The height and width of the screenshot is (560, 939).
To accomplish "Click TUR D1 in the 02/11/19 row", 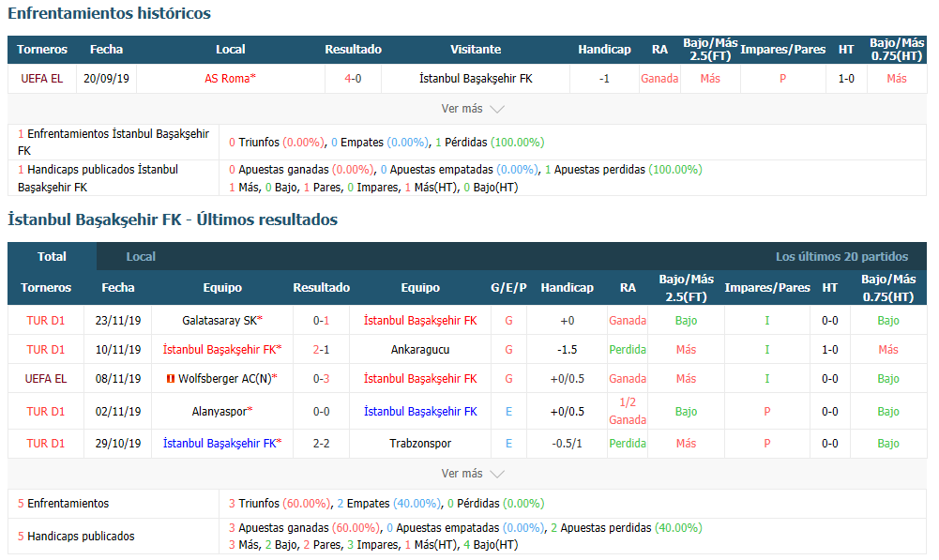I will point(46,412).
